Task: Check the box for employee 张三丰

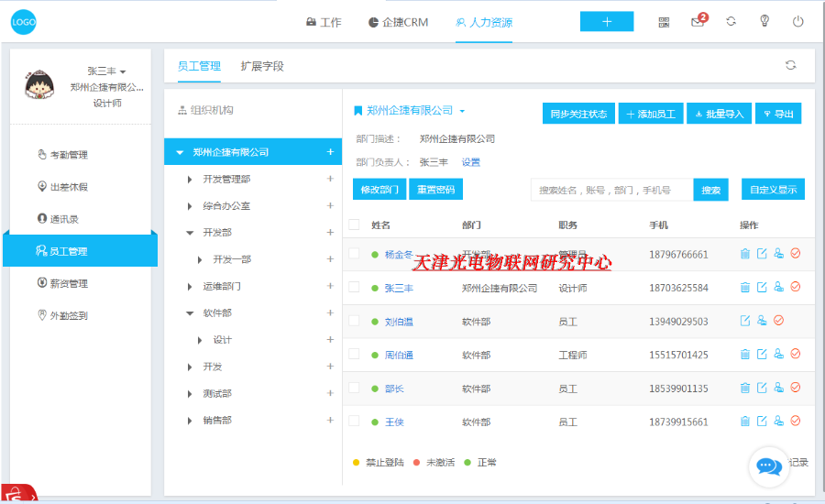Action: [354, 287]
